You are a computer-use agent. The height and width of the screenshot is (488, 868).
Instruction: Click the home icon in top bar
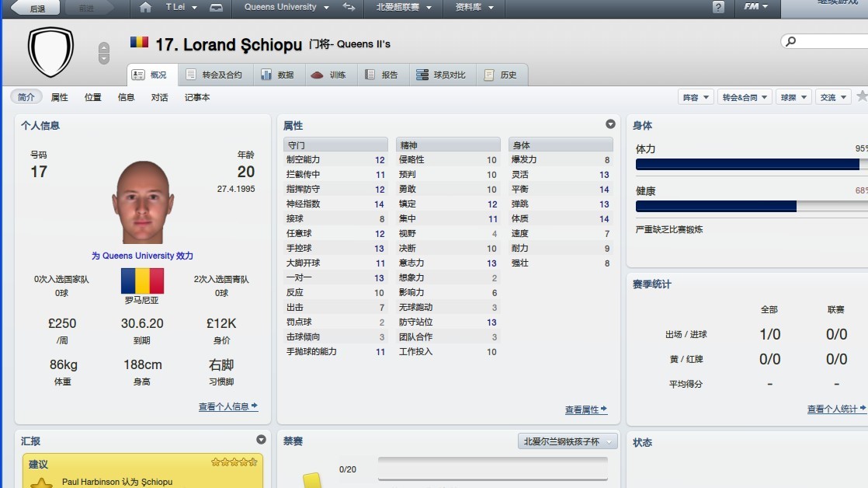click(x=146, y=7)
